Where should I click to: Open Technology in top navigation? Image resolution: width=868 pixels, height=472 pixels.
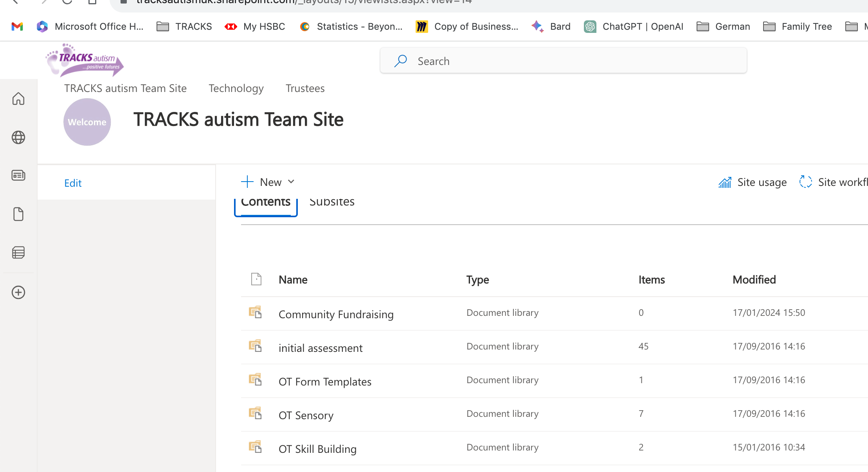pos(236,88)
